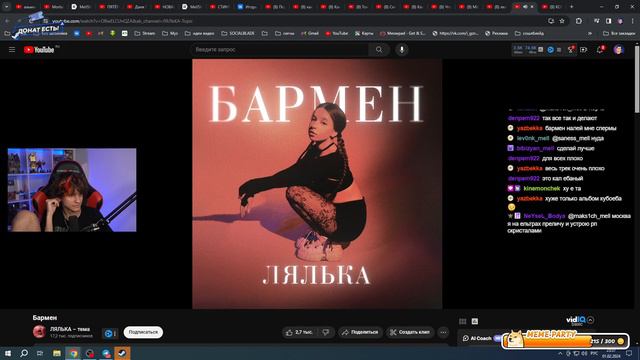Open the account avatar menu
The width and height of the screenshot is (640, 360).
[618, 49]
